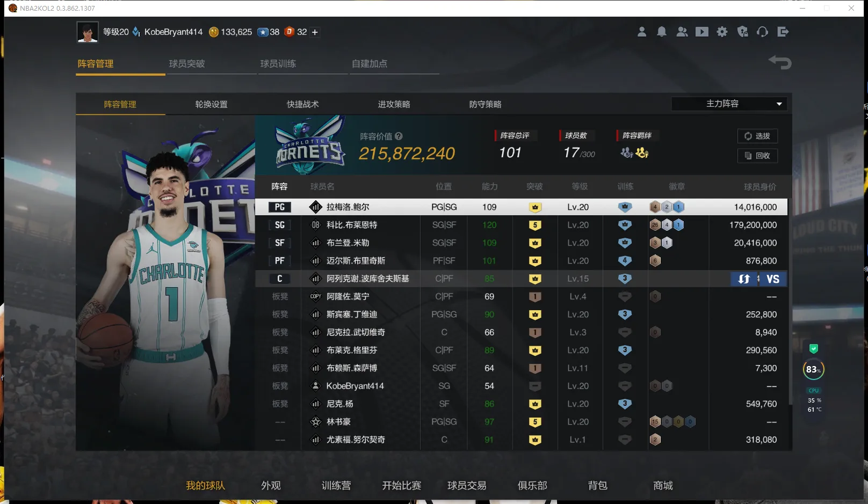Open the 轮换设置 sub-tab

(x=212, y=104)
